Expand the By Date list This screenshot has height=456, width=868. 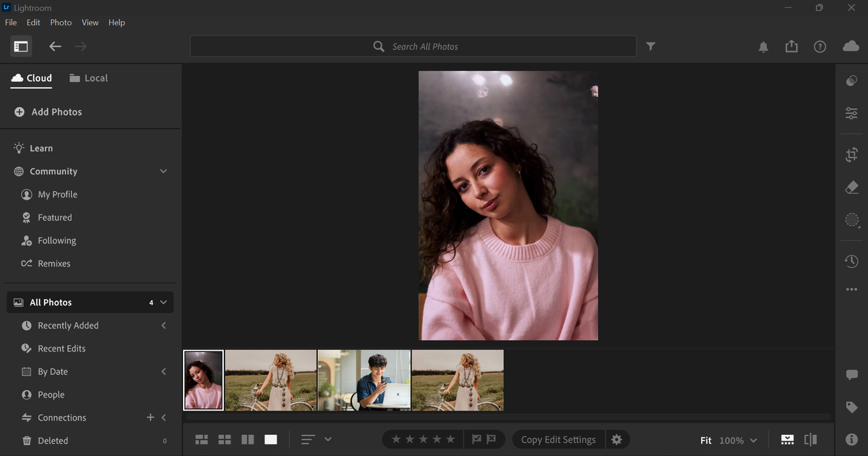163,372
